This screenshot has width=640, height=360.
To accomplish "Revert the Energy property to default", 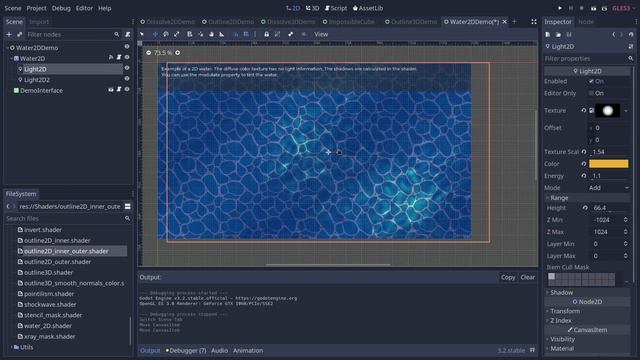I will 584,176.
